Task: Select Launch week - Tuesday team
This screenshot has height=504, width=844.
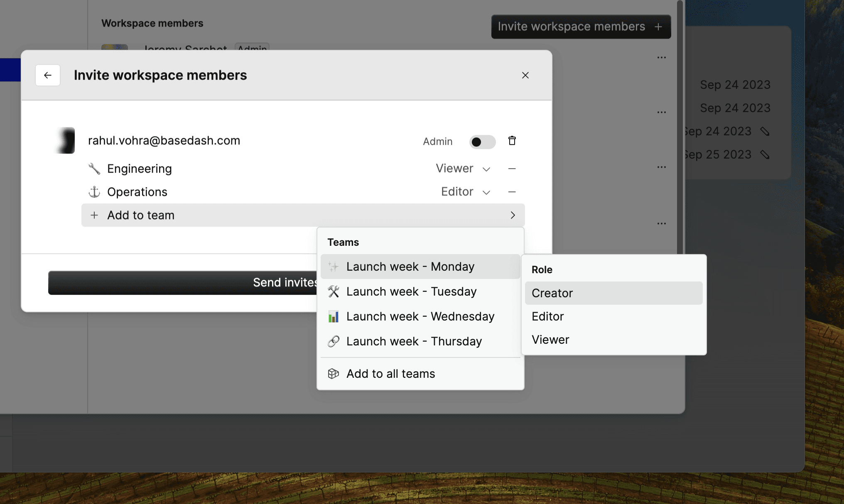Action: pos(411,291)
